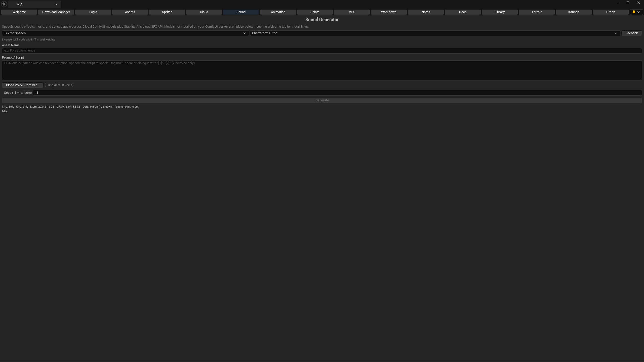Click the VRAM: 6.9/15.8 GB readout
This screenshot has width=644, height=362.
coord(68,107)
